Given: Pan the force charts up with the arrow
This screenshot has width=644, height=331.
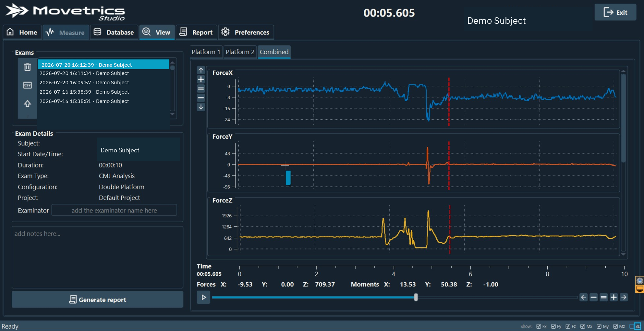Looking at the screenshot, I should [201, 70].
